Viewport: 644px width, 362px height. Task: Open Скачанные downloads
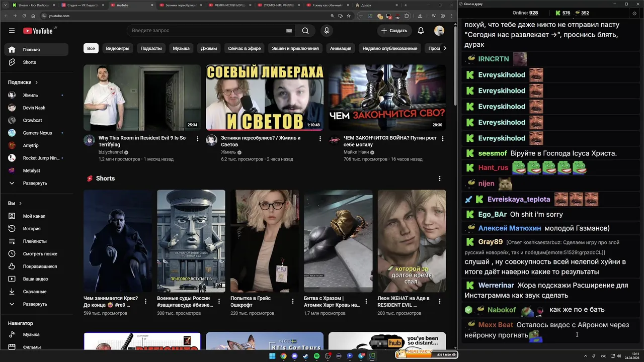[36, 292]
